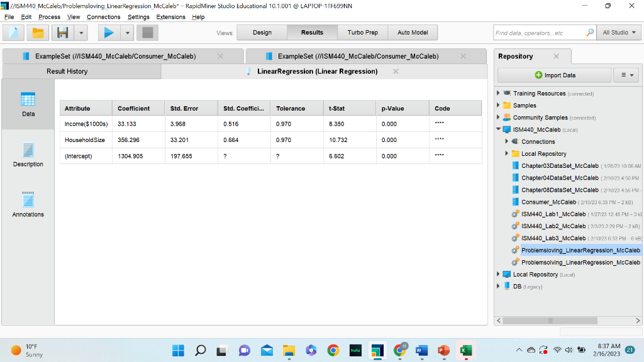Select the ISM440_Lab2_McCaleb process

pyautogui.click(x=553, y=226)
